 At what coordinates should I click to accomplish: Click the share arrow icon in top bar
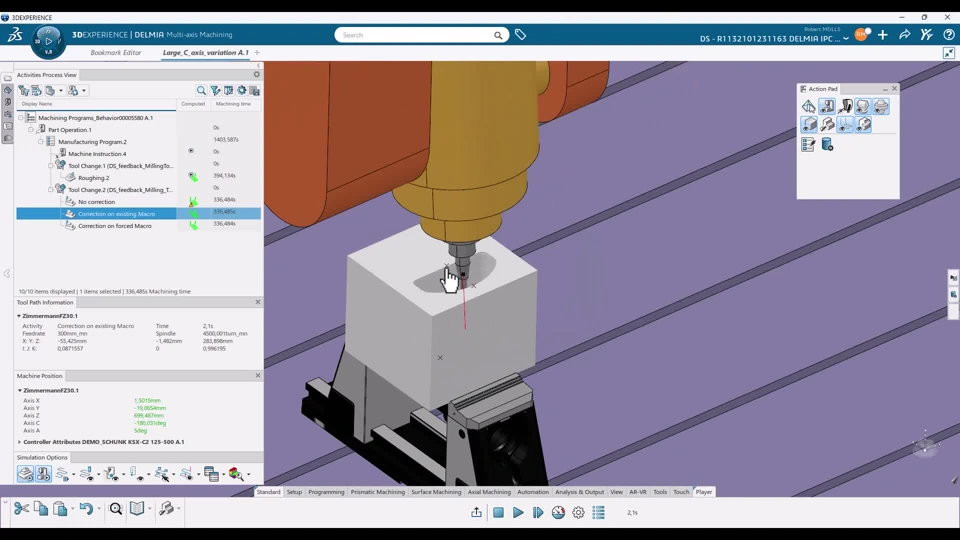coord(904,35)
